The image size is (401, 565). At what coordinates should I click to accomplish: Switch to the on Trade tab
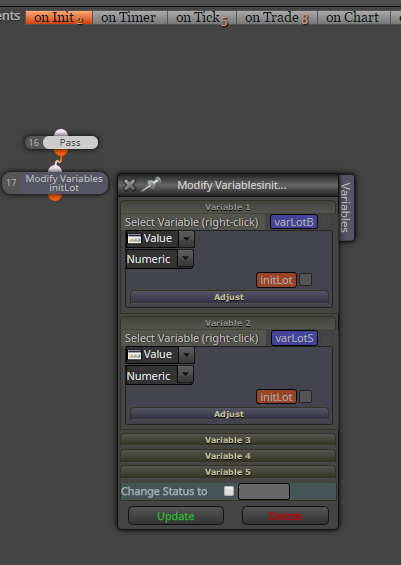pyautogui.click(x=277, y=17)
